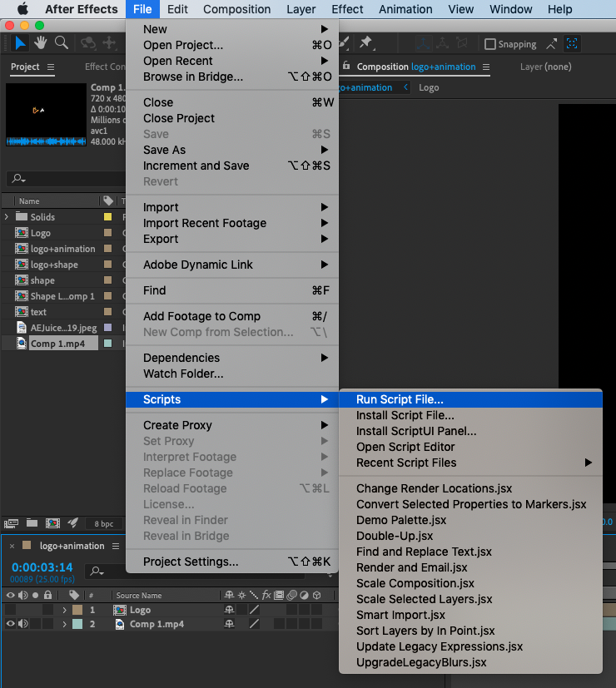Click the local axis mode icon
616x688 pixels.
(423, 43)
